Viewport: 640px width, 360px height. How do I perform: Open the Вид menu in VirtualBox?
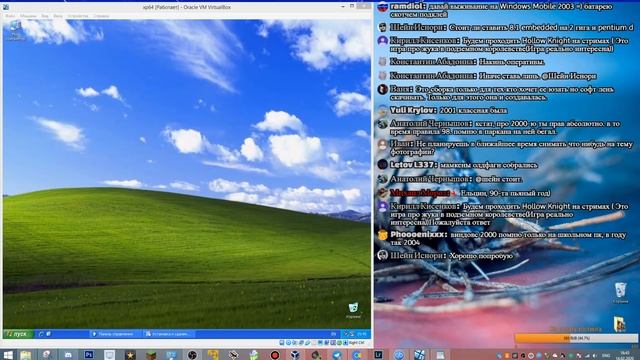point(45,16)
